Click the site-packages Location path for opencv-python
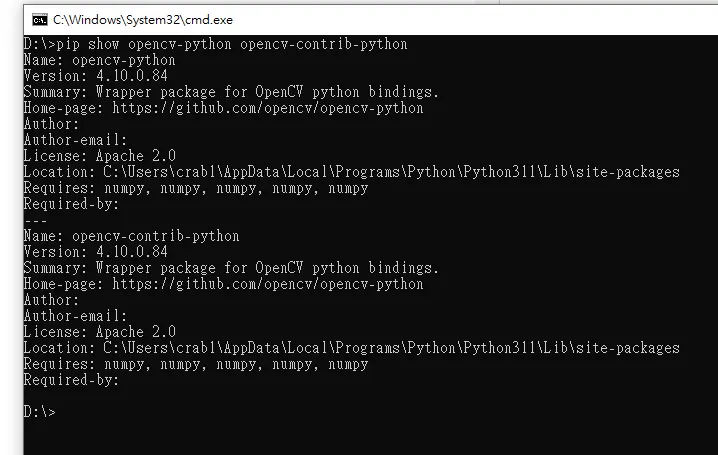The height and width of the screenshot is (455, 718). click(x=391, y=172)
